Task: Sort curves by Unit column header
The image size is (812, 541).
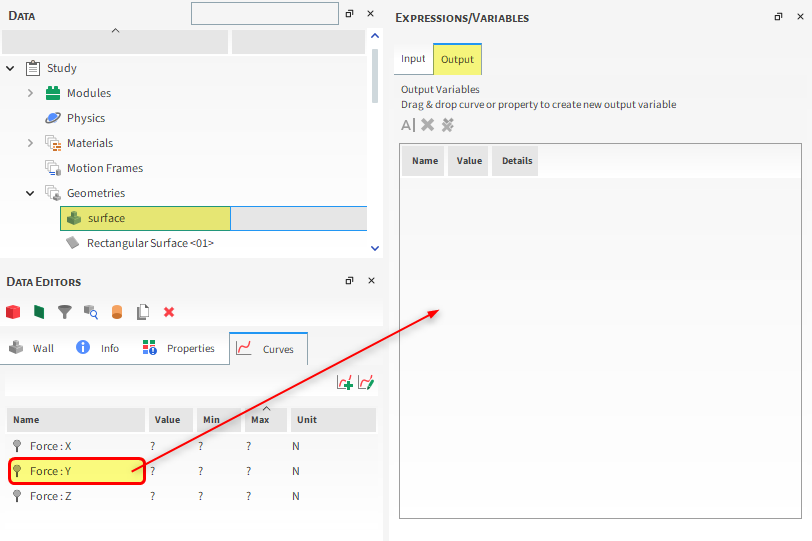Action: click(x=333, y=420)
